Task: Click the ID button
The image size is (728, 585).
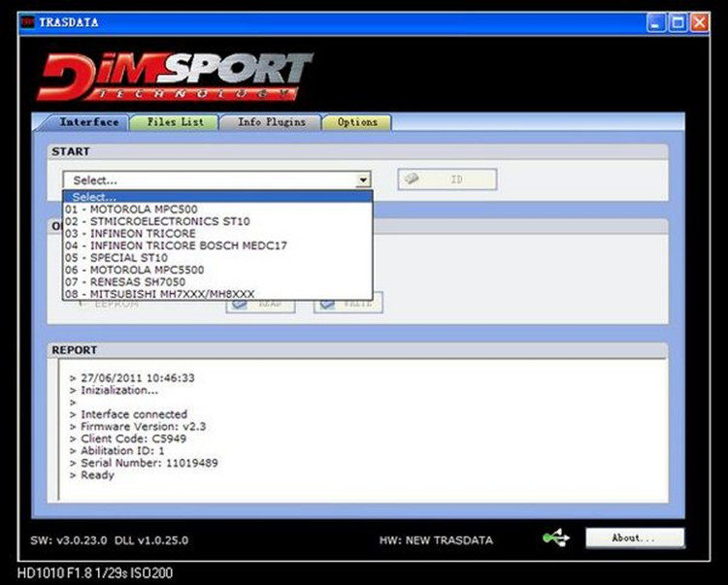Action: pyautogui.click(x=447, y=179)
